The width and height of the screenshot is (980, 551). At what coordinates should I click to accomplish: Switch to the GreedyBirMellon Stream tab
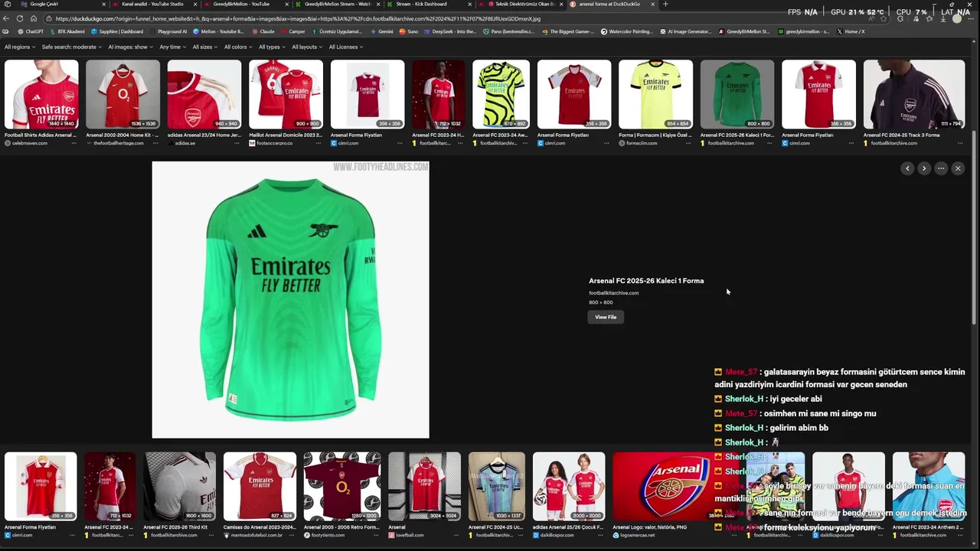click(338, 4)
